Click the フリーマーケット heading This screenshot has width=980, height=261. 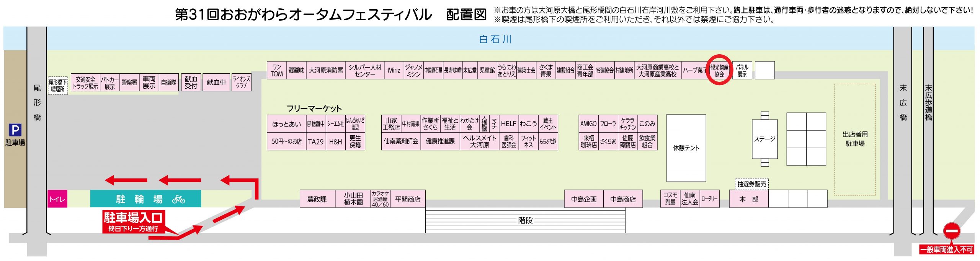314,109
